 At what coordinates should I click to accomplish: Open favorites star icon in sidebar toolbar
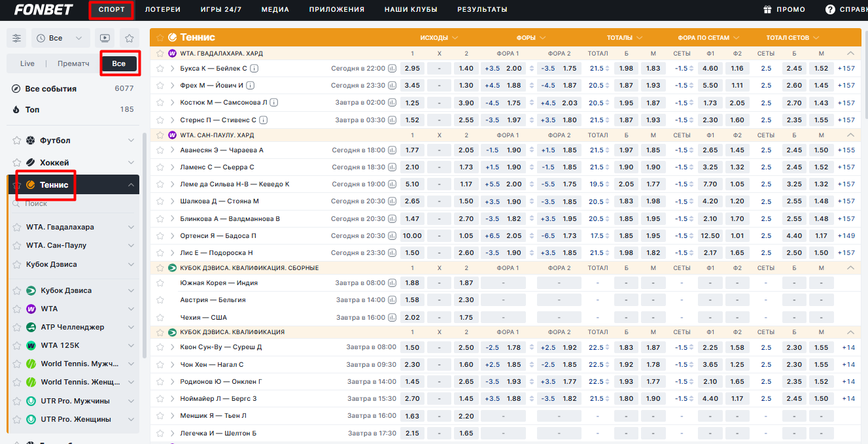coord(130,38)
